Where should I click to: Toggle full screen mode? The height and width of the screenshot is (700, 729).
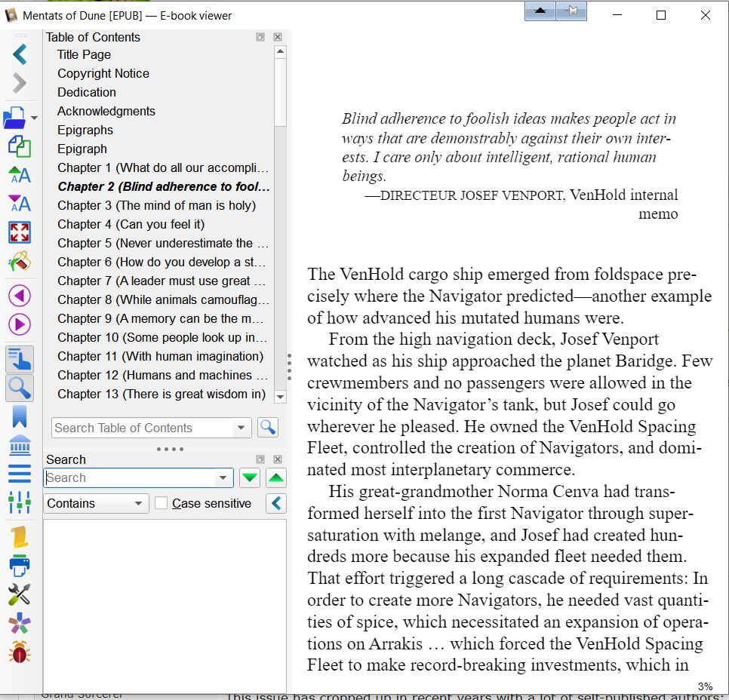[20, 232]
